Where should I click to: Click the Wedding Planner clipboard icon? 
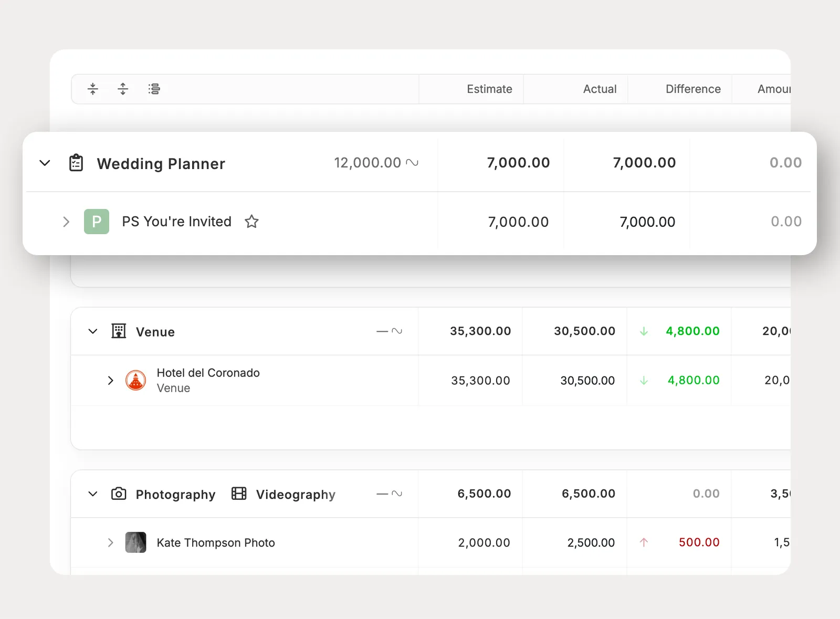click(76, 163)
